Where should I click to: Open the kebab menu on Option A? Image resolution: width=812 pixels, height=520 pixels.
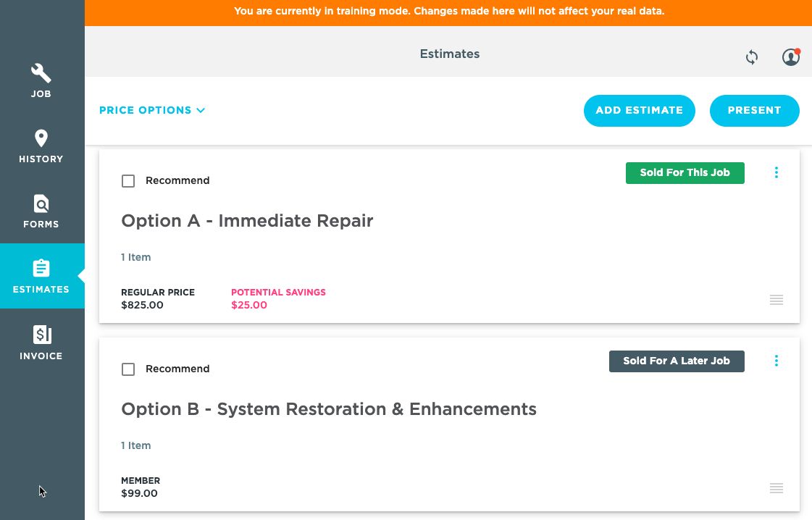(x=777, y=172)
